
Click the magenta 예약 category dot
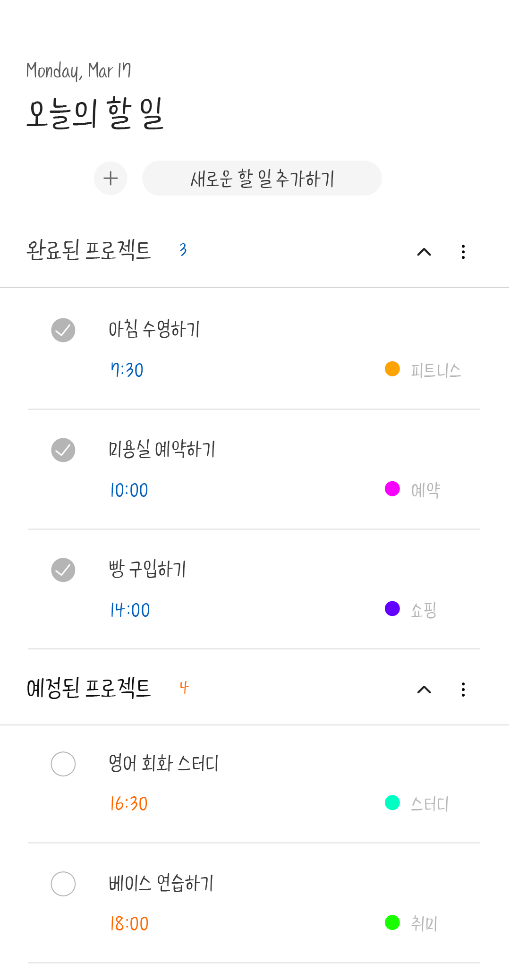point(392,489)
